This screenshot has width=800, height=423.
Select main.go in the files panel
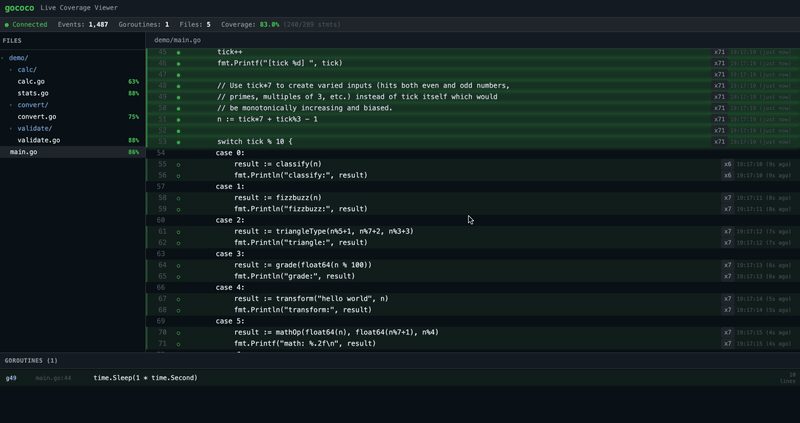coord(23,152)
